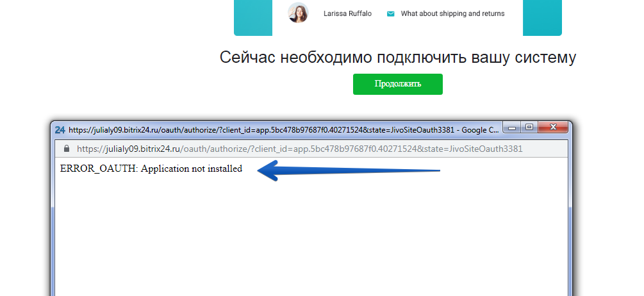Click the padlock icon in the address bar

pyautogui.click(x=67, y=148)
